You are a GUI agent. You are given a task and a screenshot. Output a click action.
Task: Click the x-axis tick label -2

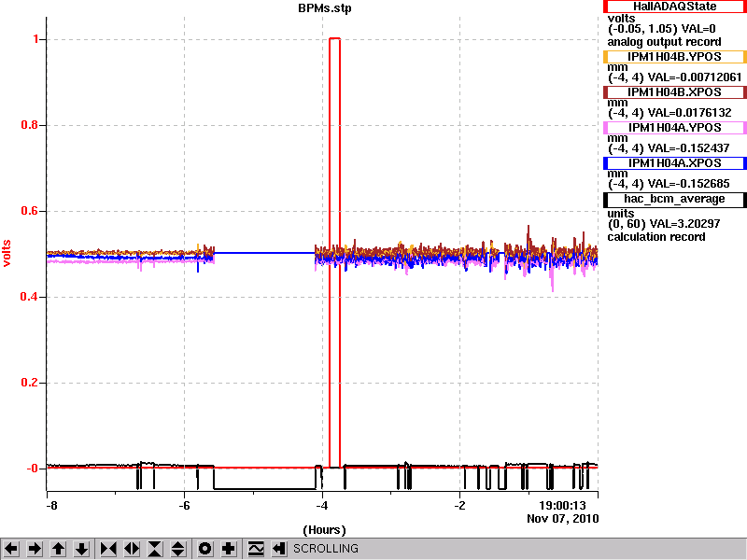pyautogui.click(x=459, y=506)
